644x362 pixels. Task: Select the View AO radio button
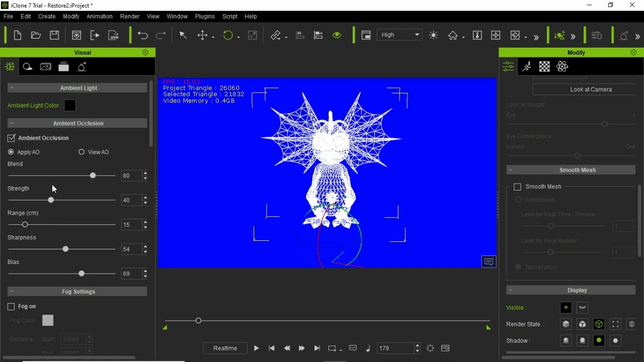82,152
